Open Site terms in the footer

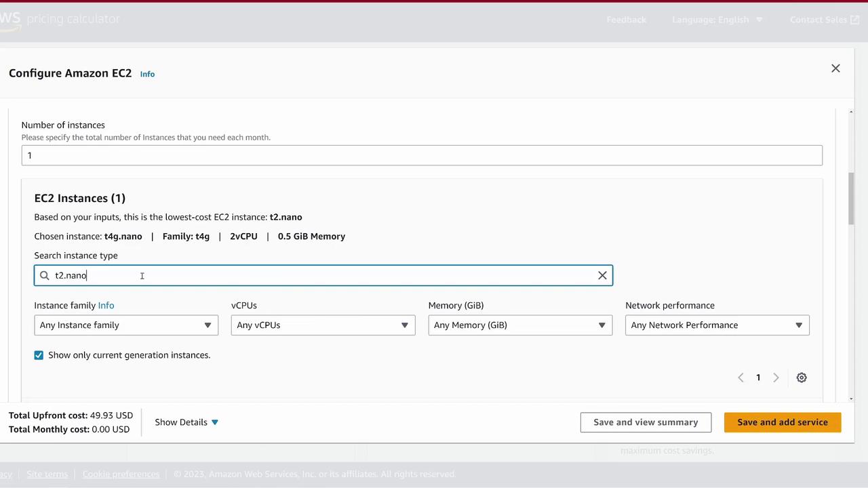click(47, 474)
